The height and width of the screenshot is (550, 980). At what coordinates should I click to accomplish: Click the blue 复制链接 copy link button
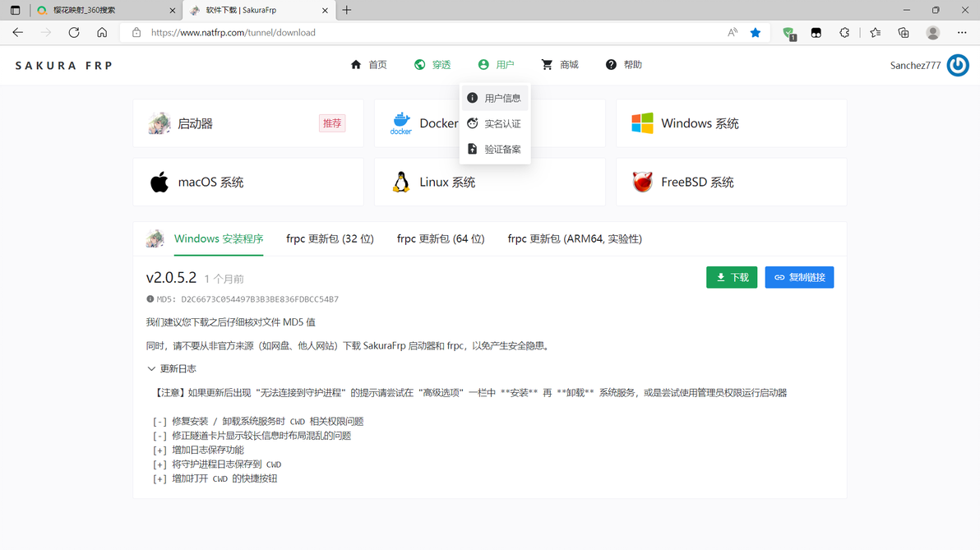[799, 278]
